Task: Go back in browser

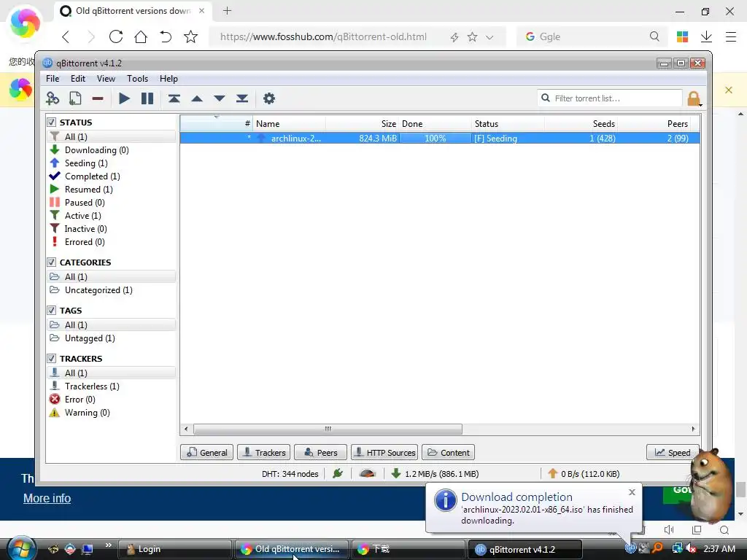Action: [66, 36]
